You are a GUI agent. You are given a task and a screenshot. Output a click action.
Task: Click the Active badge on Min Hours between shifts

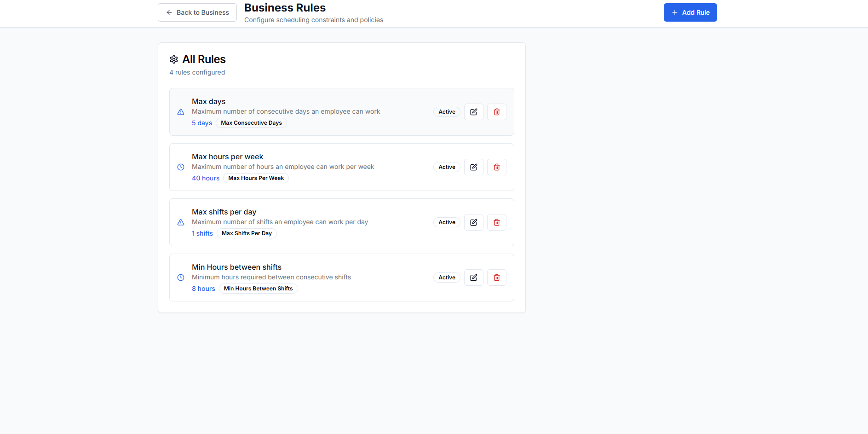click(447, 278)
